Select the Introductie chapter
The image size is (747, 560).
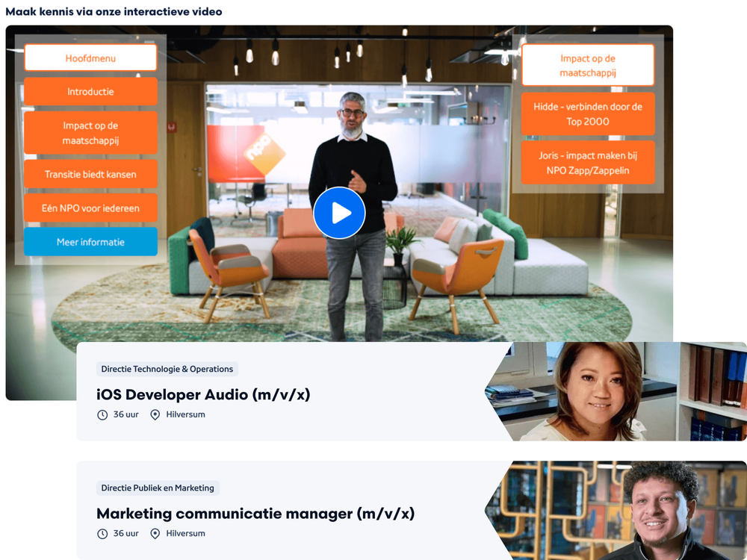90,91
